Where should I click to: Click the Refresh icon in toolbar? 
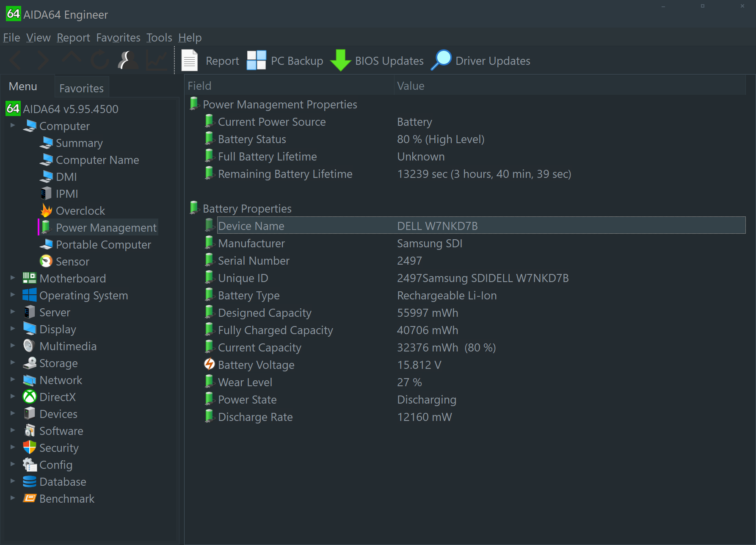(100, 60)
